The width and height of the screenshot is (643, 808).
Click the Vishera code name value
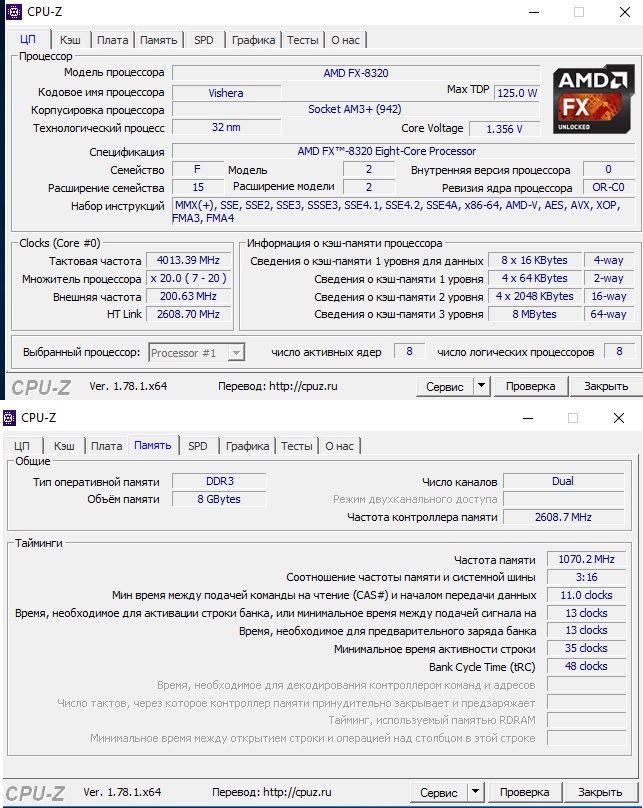click(226, 93)
